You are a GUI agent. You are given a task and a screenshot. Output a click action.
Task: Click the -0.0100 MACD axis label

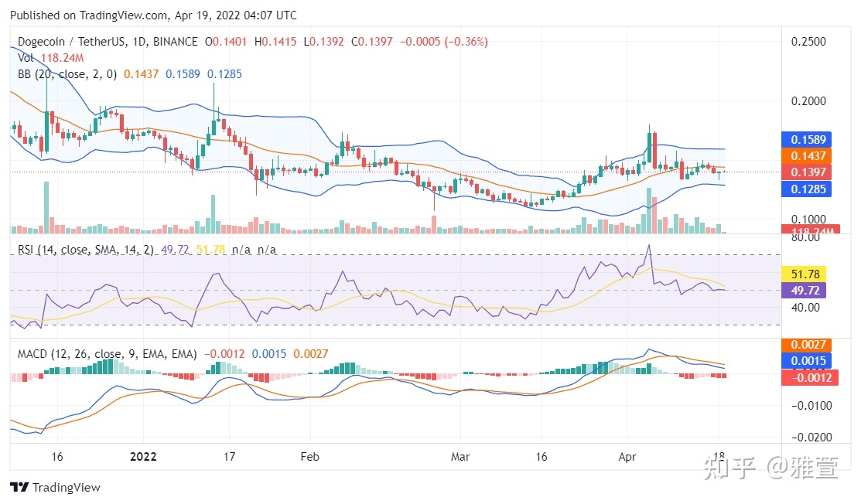click(x=811, y=406)
